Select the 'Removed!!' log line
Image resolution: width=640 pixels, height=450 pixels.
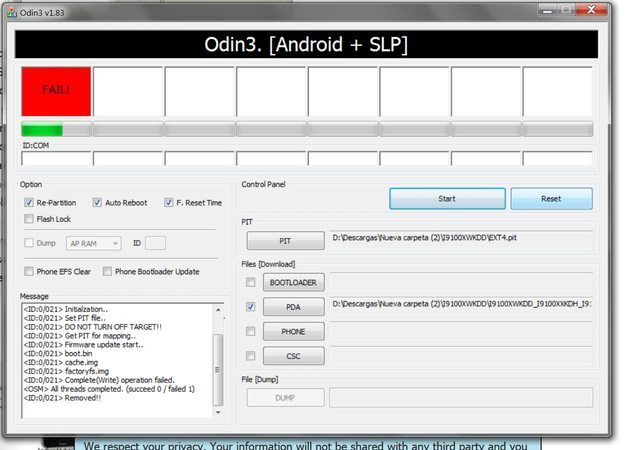click(62, 398)
